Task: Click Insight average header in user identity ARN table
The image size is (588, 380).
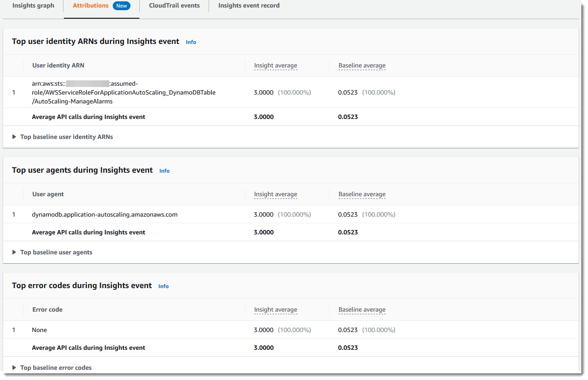Action: [x=275, y=66]
